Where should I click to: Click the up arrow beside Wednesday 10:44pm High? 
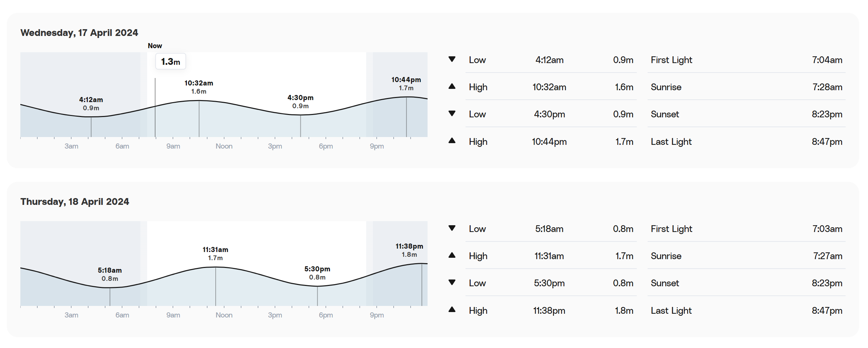pyautogui.click(x=452, y=141)
